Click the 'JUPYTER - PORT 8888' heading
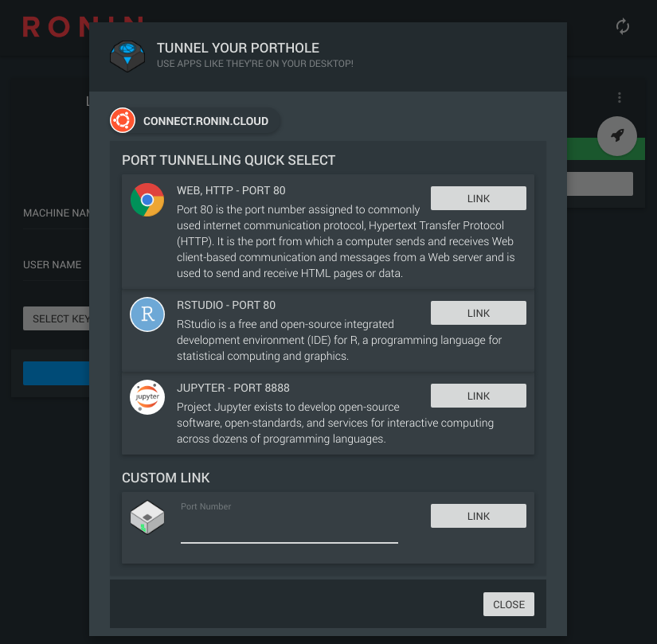657x644 pixels. pyautogui.click(x=233, y=388)
